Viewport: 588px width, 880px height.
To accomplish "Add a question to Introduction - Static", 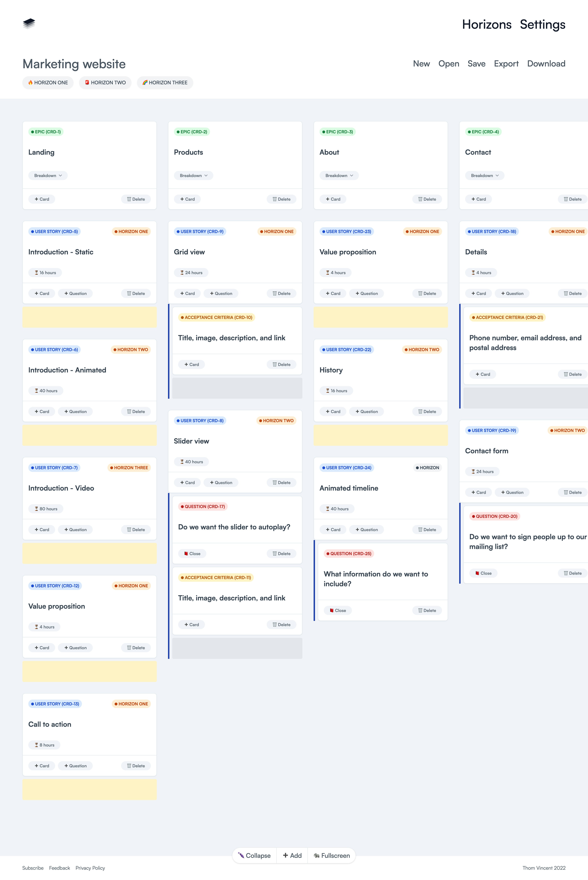I will (x=75, y=293).
